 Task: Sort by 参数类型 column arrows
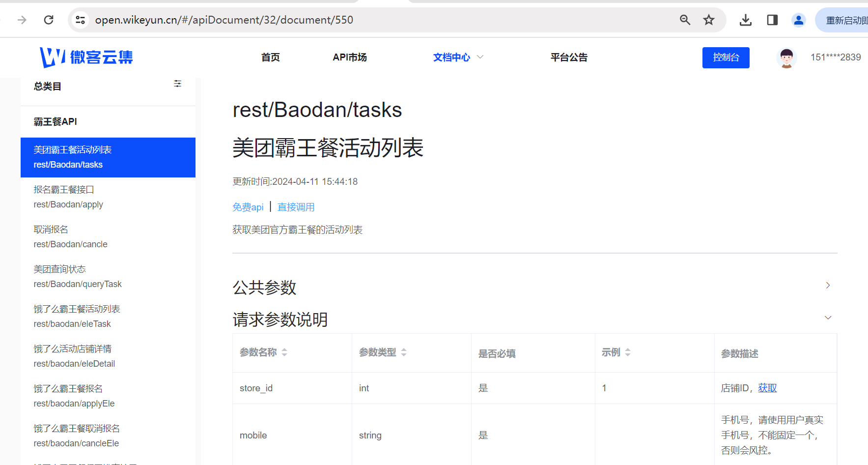coord(404,352)
